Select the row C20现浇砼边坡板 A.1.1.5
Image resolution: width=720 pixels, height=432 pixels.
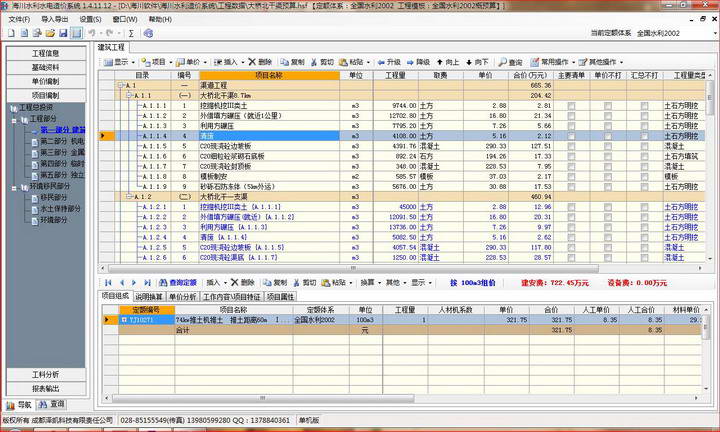[x=402, y=146]
